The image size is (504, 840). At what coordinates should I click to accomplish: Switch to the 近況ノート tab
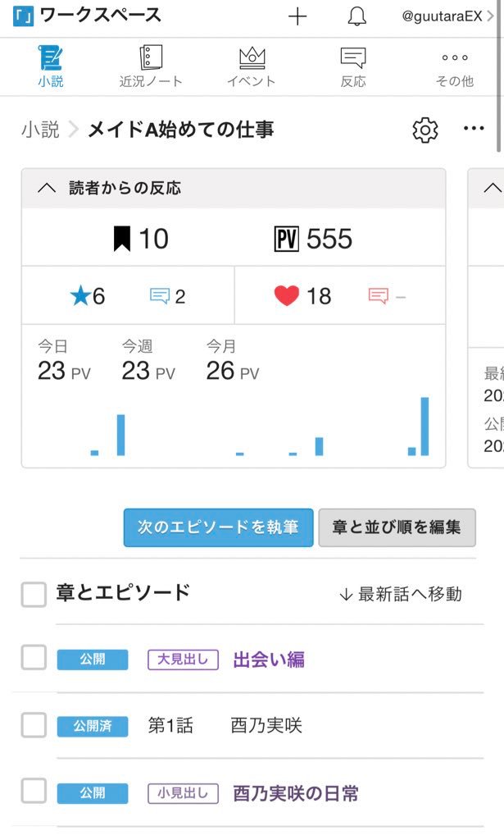click(151, 66)
